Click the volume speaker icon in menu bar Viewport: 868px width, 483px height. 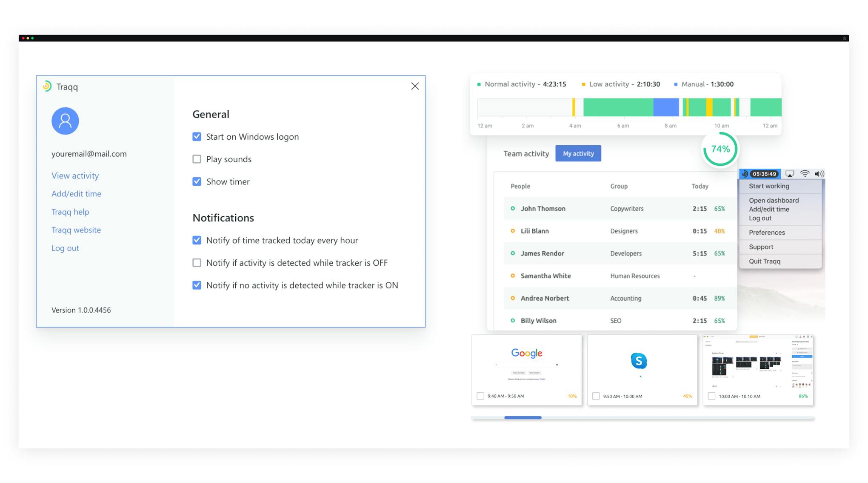[x=819, y=174]
